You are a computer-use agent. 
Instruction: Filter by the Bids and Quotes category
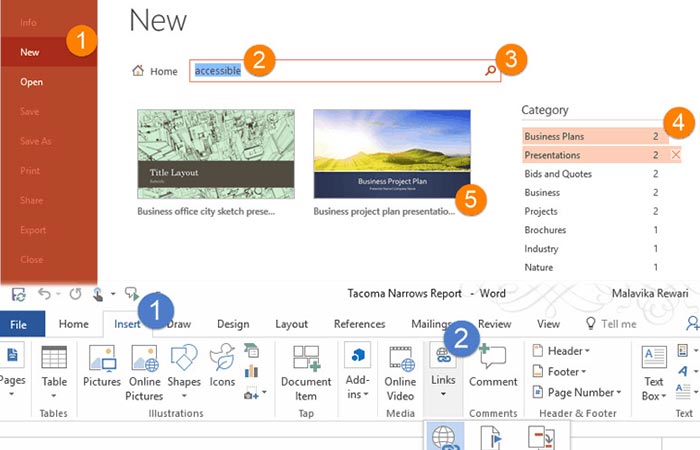point(595,174)
